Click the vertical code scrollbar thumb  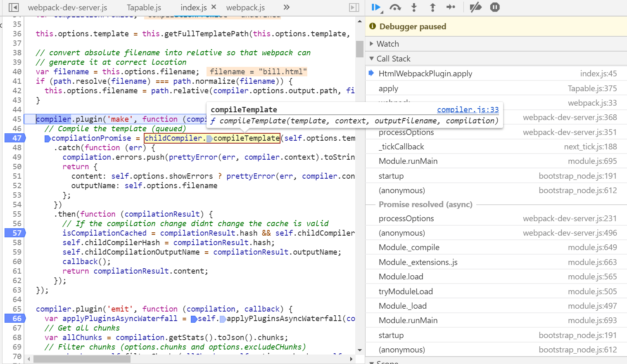360,49
